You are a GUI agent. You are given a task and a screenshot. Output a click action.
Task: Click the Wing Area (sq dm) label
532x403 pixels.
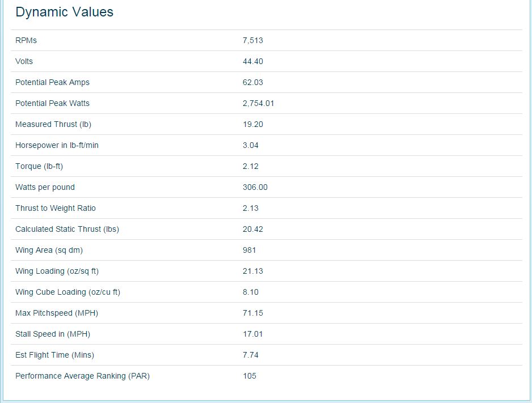tap(49, 250)
